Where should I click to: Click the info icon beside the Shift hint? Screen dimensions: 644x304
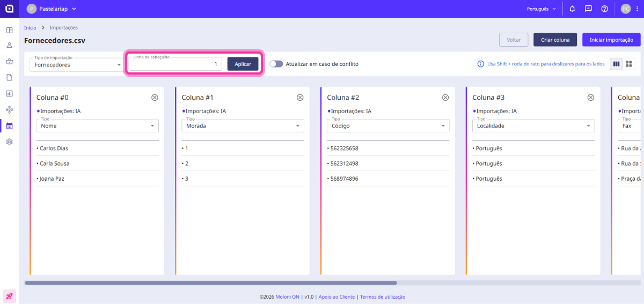click(x=481, y=64)
